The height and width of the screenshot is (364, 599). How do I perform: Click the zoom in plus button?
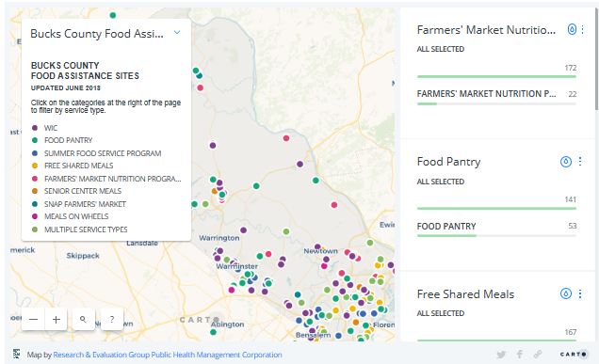click(x=57, y=320)
